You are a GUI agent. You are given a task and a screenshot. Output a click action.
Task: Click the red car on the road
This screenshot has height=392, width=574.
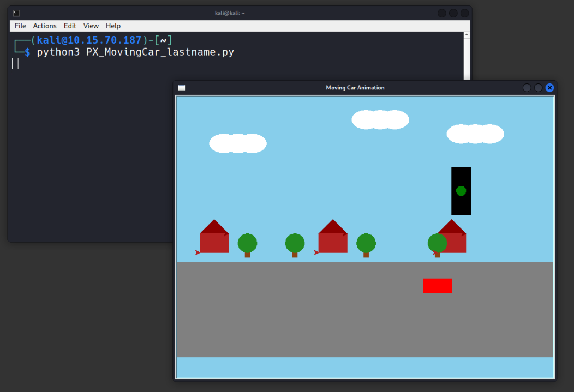[437, 286]
